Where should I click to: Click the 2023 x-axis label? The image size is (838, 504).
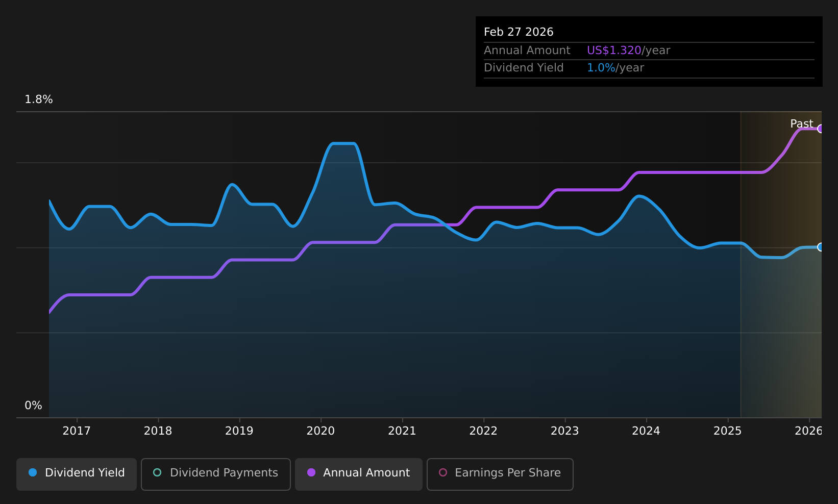tap(565, 431)
